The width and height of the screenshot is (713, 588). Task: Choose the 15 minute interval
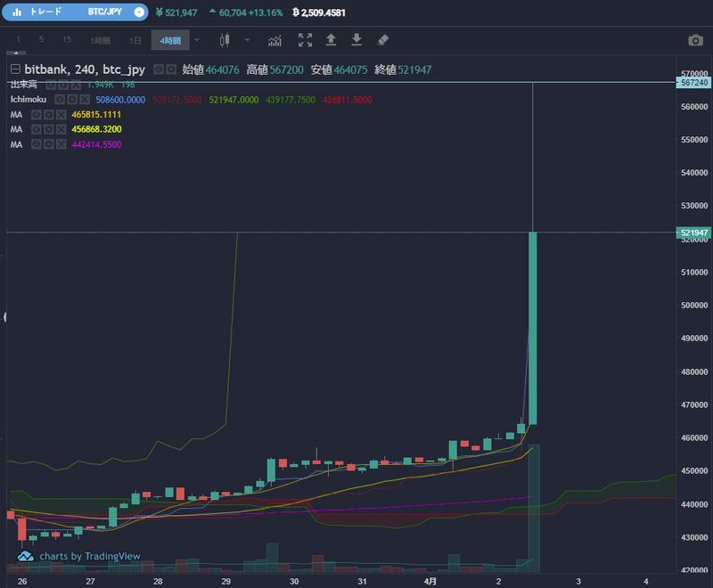pos(67,41)
